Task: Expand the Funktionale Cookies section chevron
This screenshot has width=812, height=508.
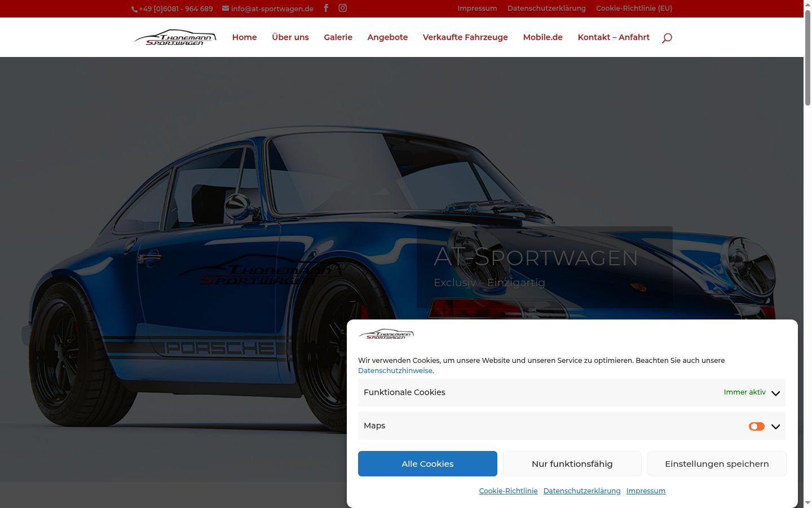Action: click(x=776, y=393)
